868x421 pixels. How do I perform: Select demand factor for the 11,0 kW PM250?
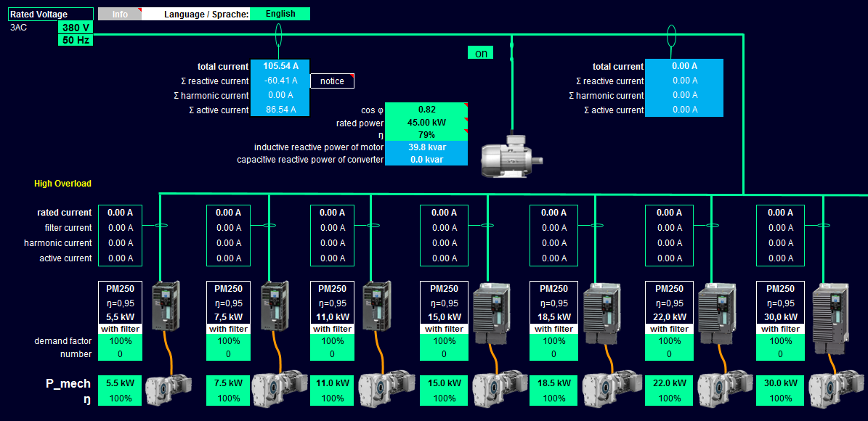(332, 340)
